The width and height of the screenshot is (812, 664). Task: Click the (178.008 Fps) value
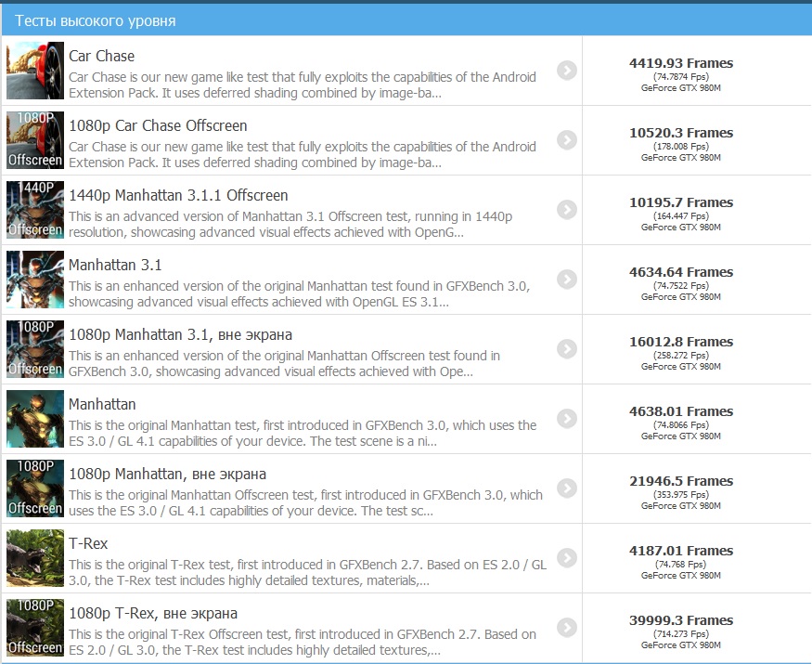pyautogui.click(x=681, y=146)
